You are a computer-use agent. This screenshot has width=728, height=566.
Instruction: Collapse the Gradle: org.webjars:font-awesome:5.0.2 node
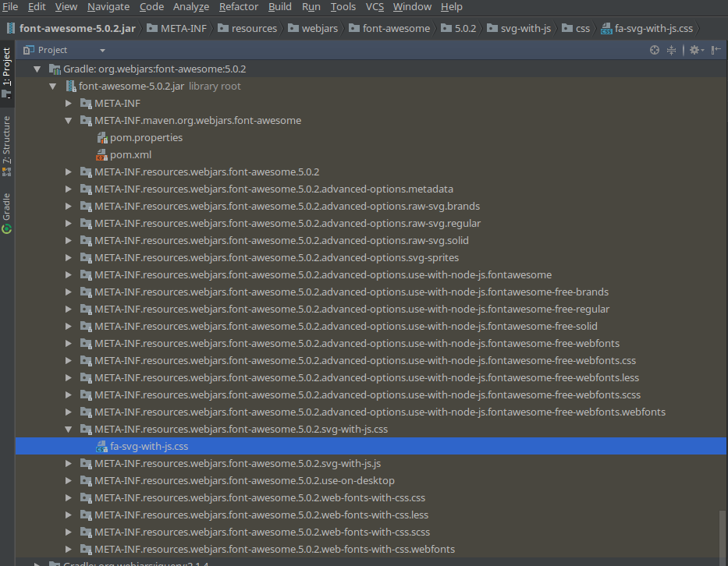(x=37, y=69)
